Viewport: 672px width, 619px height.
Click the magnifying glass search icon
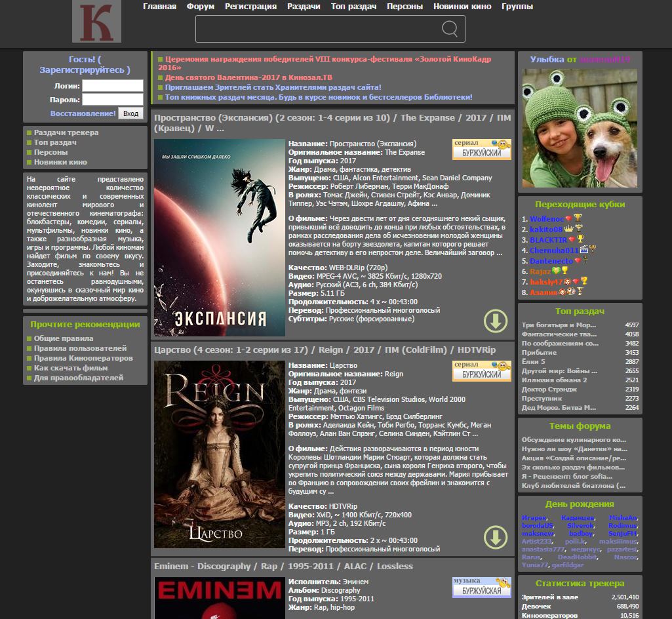point(448,29)
